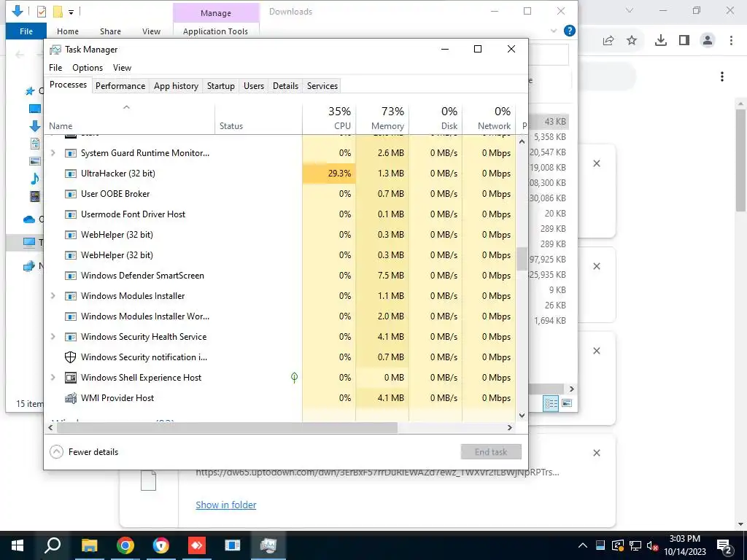This screenshot has width=747, height=560.
Task: Click Chrome page vertical scrollbar thumb
Action: pyautogui.click(x=741, y=160)
